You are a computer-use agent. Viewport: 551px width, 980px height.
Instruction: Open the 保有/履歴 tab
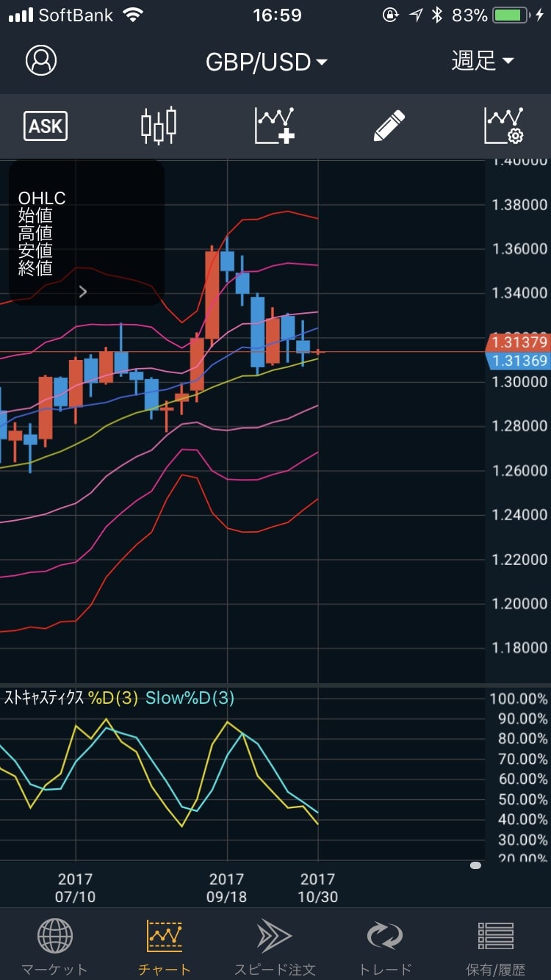coord(496,948)
